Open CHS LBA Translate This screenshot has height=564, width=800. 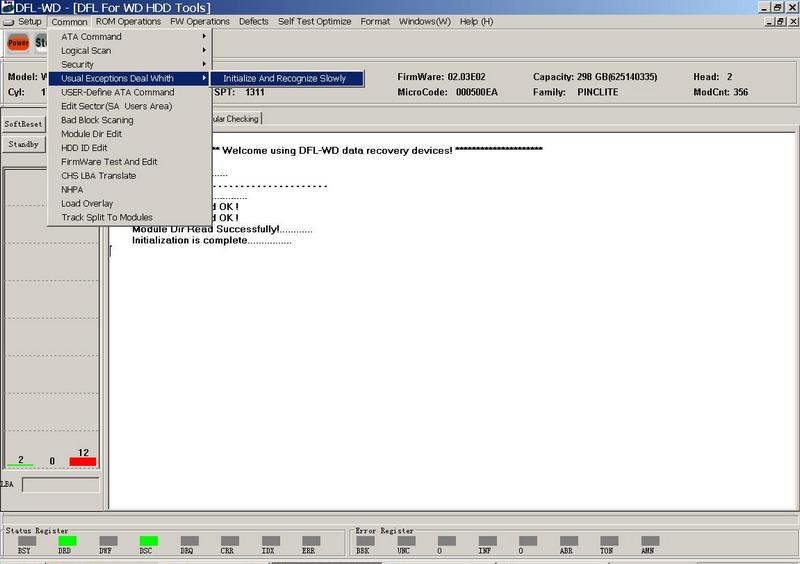point(130,176)
